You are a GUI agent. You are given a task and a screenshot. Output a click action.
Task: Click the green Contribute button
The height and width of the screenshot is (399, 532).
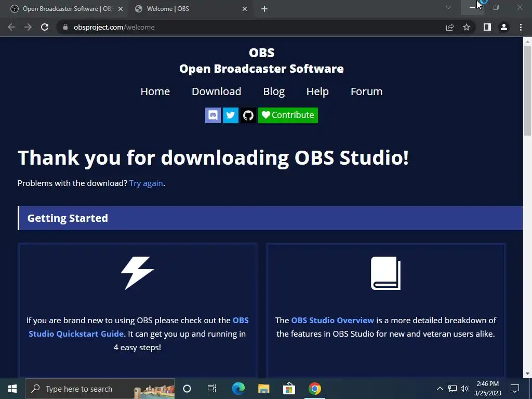tap(288, 115)
